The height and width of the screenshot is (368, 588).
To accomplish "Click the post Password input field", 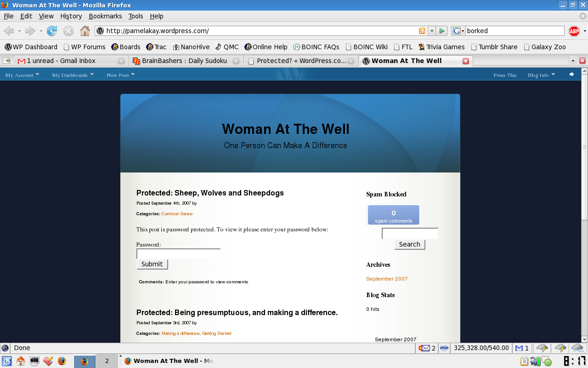I will coord(178,253).
